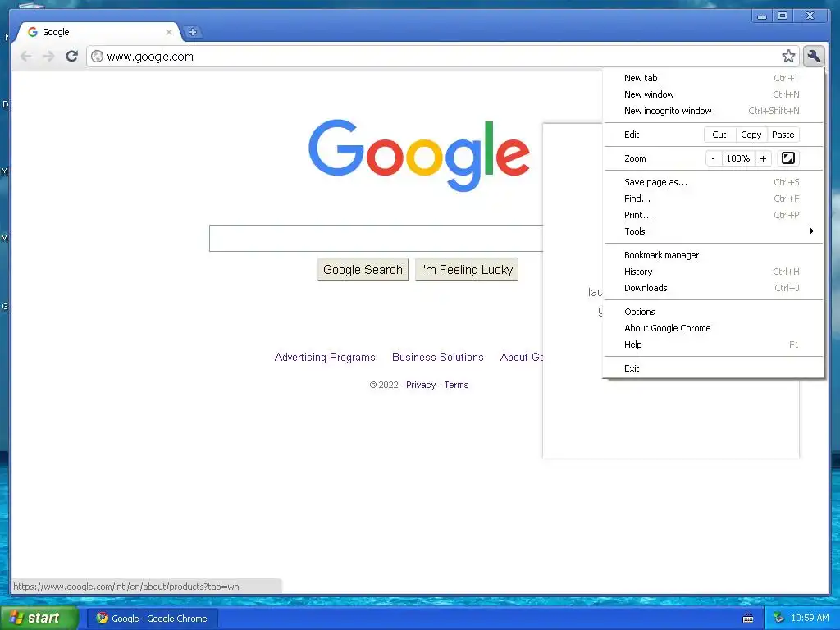The image size is (840, 630).
Task: Open the Privacy link
Action: pyautogui.click(x=421, y=385)
